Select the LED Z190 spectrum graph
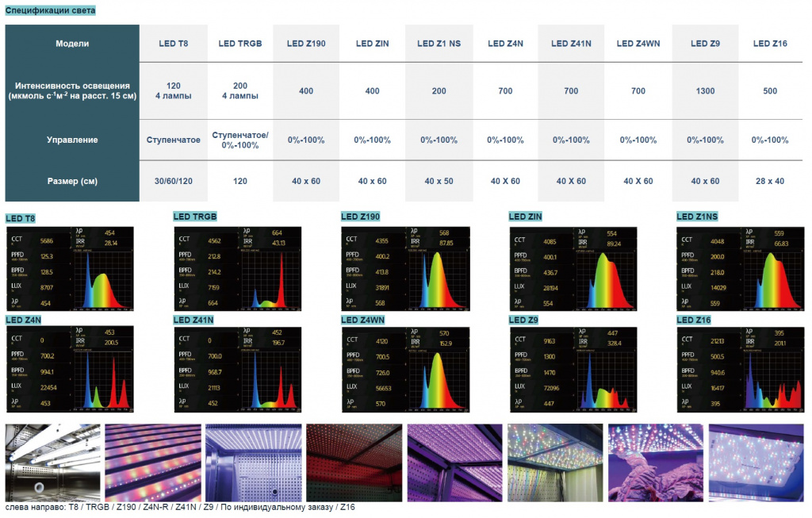 click(x=405, y=268)
